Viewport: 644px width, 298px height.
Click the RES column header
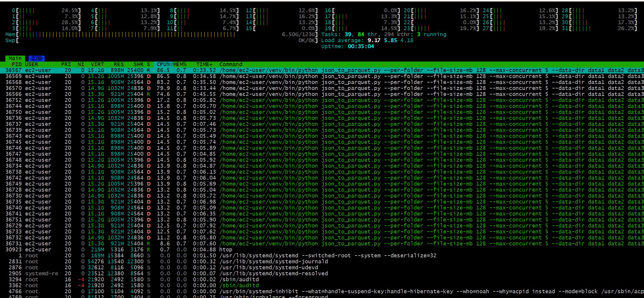[x=119, y=64]
